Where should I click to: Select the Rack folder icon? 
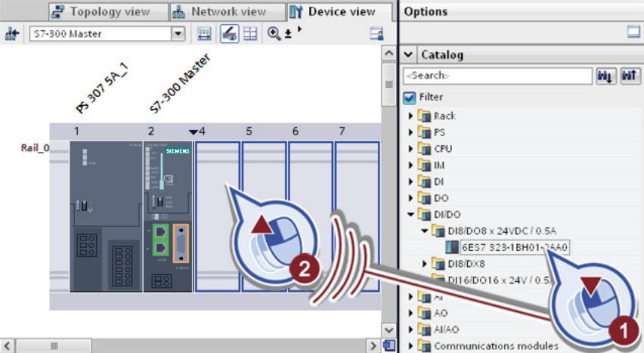[x=424, y=116]
